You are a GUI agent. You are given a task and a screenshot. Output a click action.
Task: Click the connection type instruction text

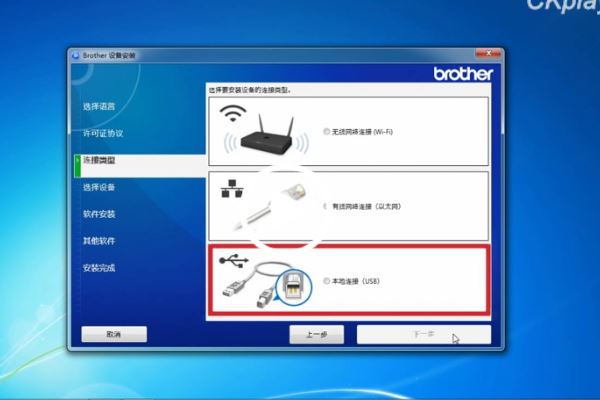[250, 90]
